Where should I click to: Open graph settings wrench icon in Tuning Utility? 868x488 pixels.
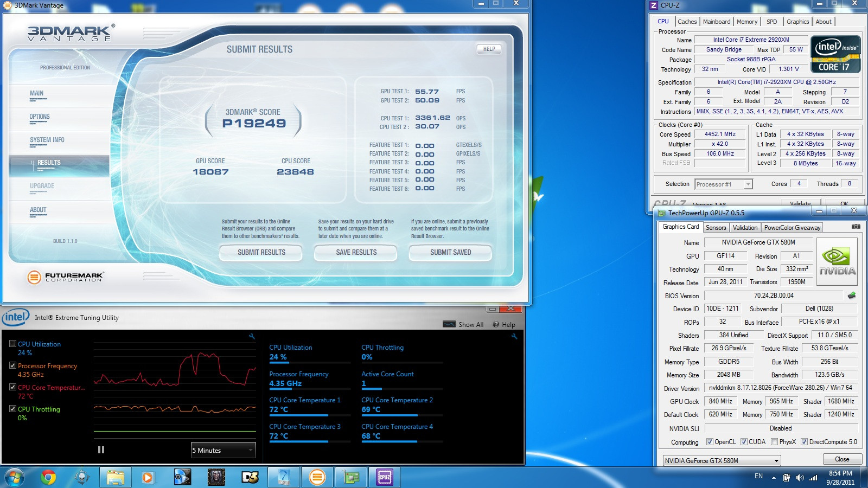(252, 336)
